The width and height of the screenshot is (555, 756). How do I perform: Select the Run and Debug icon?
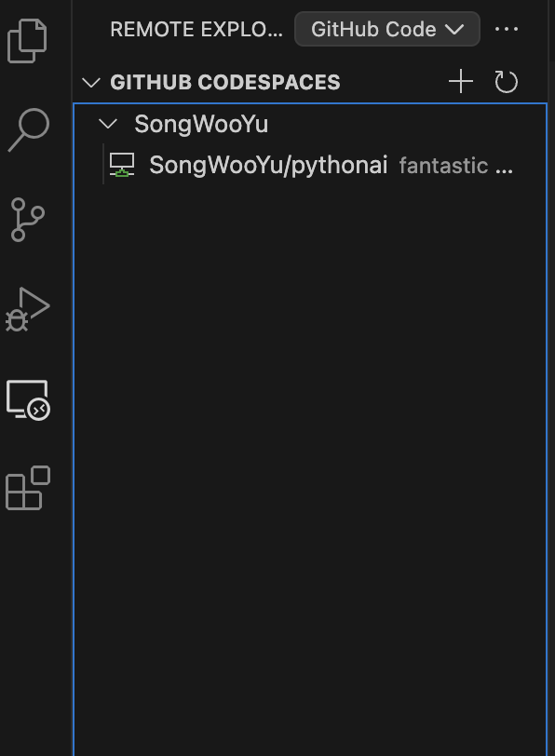tap(28, 307)
